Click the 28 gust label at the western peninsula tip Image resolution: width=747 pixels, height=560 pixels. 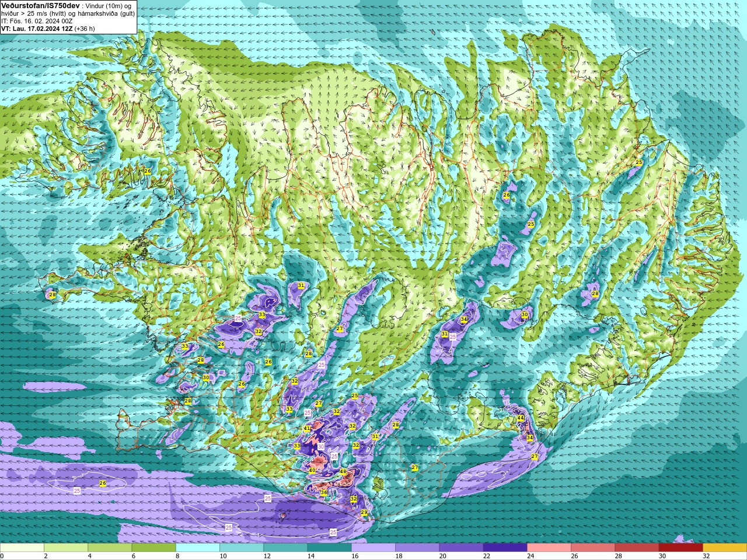pos(53,295)
